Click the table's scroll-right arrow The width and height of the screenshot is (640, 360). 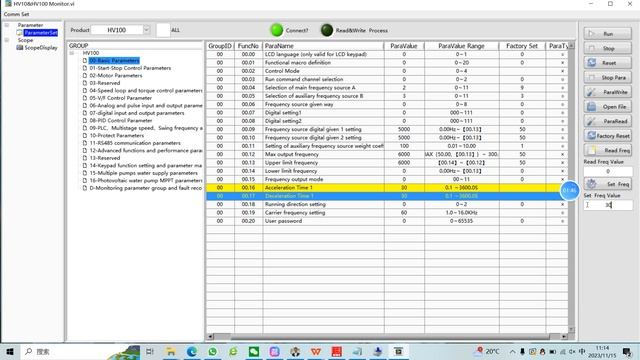pos(564,337)
